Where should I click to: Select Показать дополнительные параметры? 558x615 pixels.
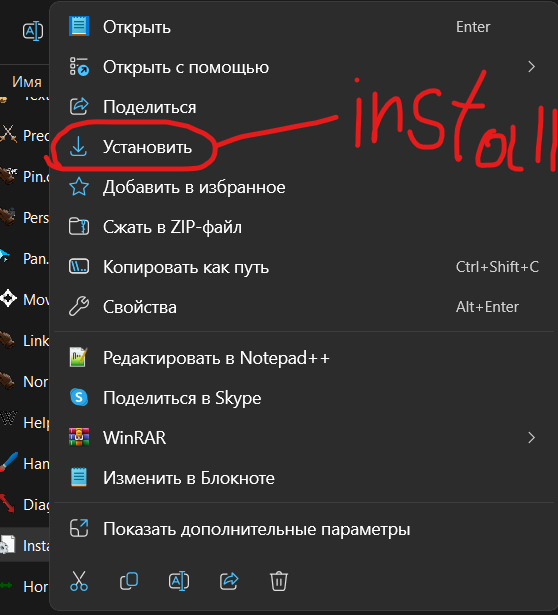tap(303, 529)
